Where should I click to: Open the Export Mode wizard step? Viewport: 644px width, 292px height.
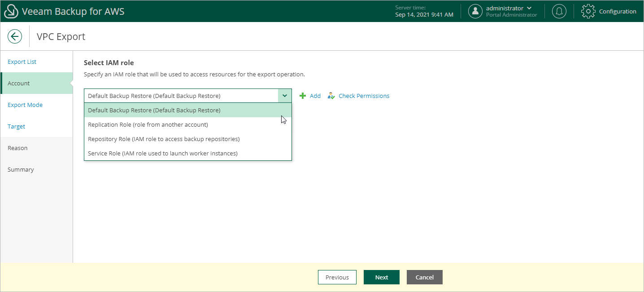[x=25, y=105]
